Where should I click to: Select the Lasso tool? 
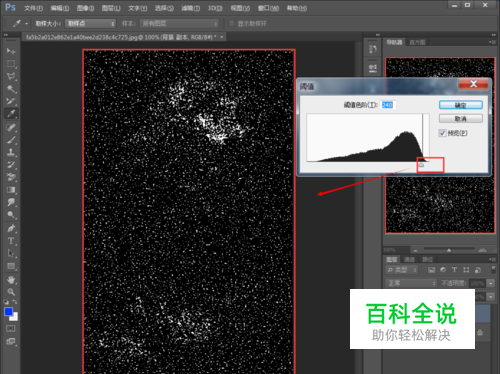(x=11, y=76)
